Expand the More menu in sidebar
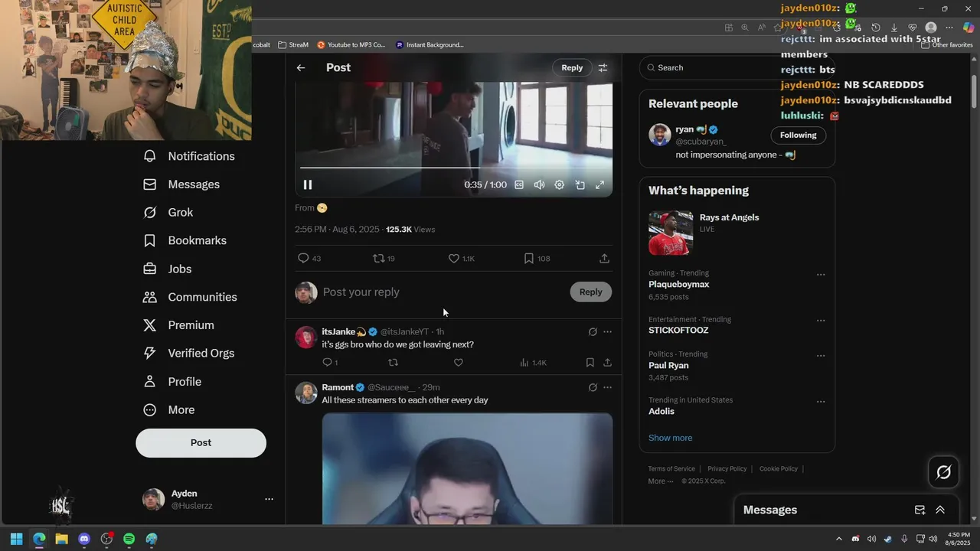Image resolution: width=980 pixels, height=551 pixels. 169,410
